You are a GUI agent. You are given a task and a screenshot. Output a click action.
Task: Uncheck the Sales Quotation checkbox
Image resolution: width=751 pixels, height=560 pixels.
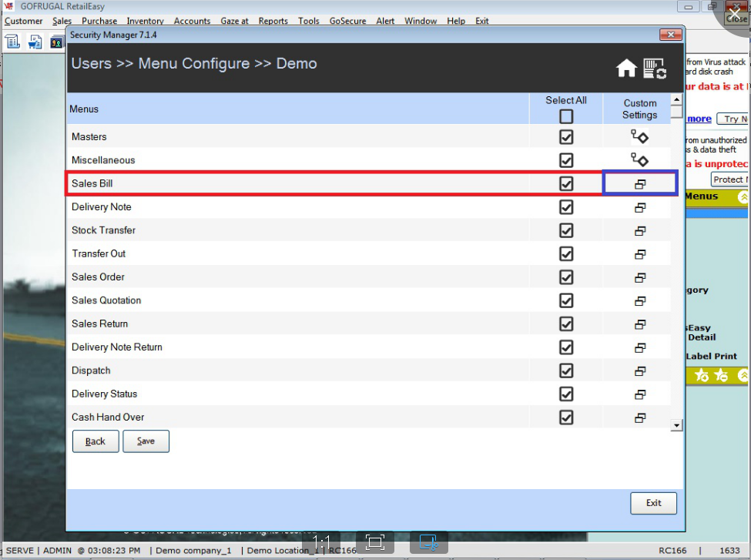pos(566,300)
